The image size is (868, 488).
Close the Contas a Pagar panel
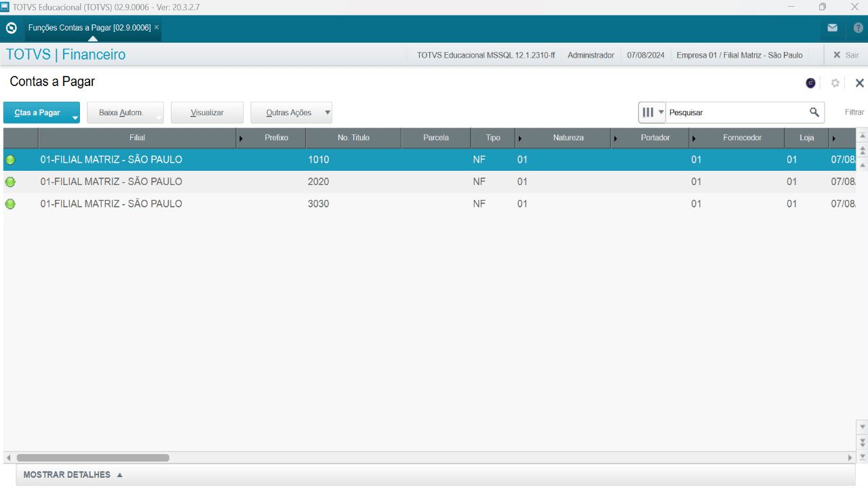[859, 83]
